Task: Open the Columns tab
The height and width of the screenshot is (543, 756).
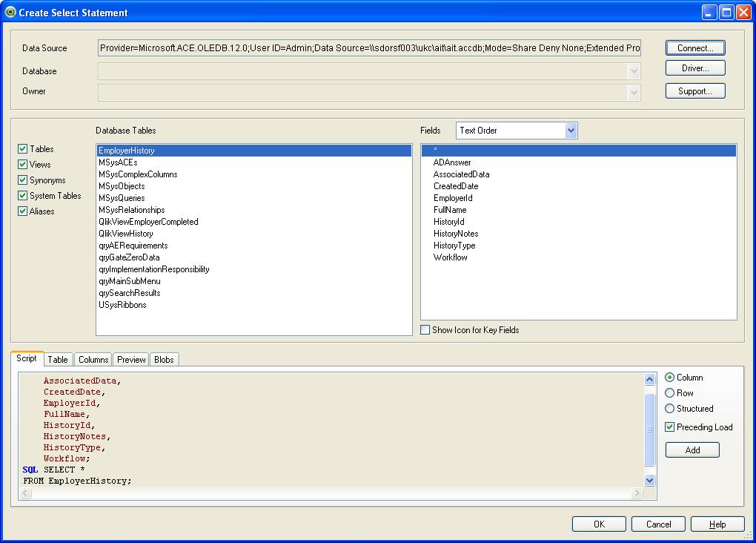Action: click(x=93, y=359)
